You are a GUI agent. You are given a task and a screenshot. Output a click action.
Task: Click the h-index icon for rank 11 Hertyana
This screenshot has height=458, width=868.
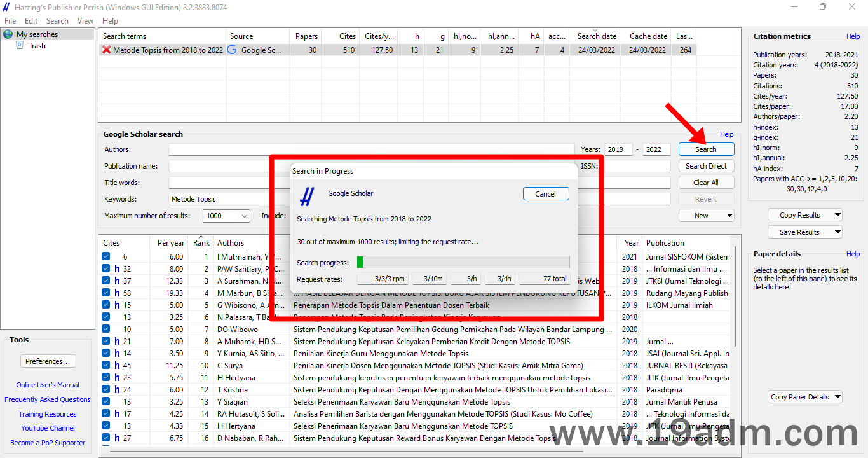click(117, 378)
